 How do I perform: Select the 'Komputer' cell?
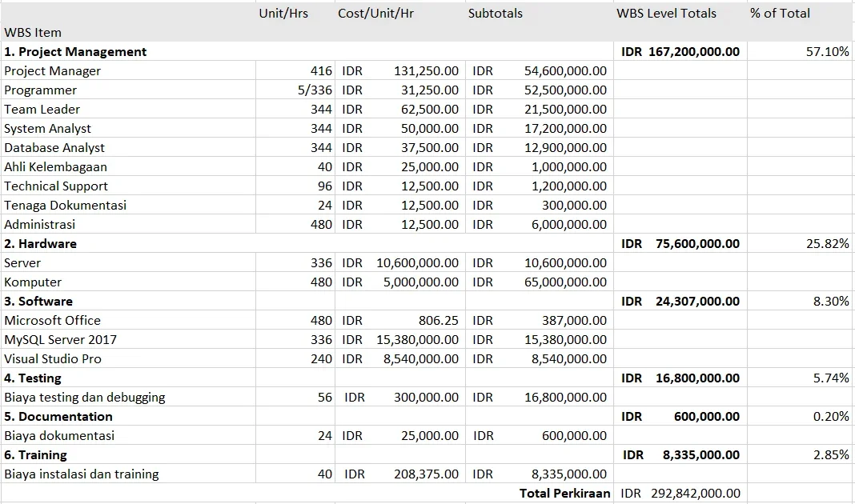pyautogui.click(x=33, y=282)
